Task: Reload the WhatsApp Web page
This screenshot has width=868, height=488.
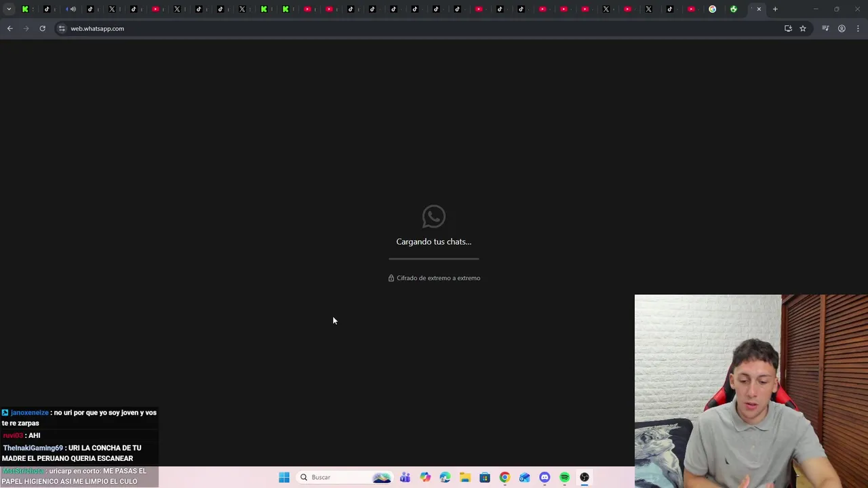Action: coord(42,28)
